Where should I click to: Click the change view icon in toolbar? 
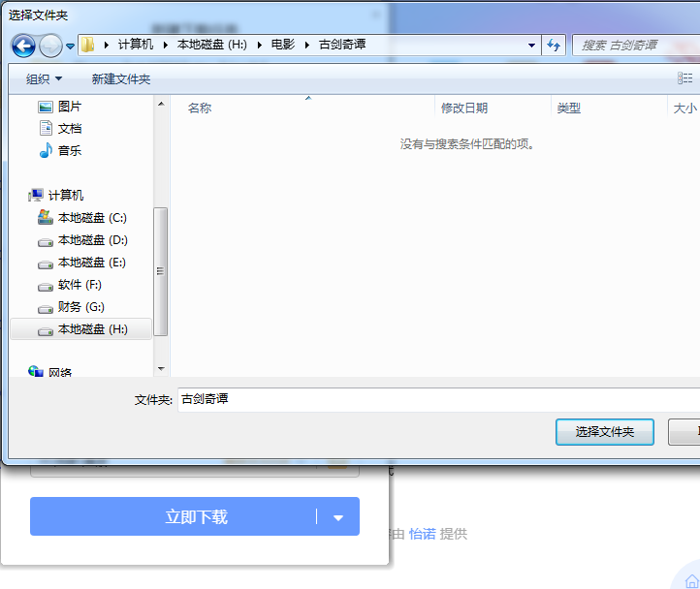(684, 78)
